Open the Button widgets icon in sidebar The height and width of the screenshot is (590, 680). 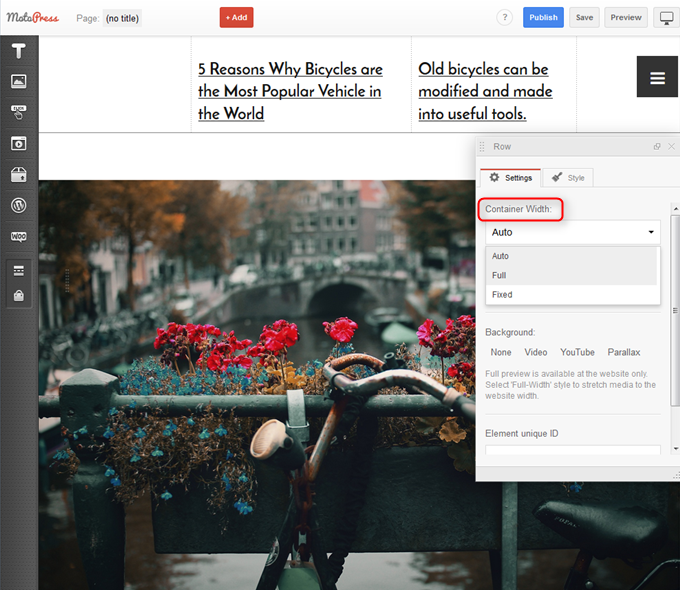tap(19, 112)
